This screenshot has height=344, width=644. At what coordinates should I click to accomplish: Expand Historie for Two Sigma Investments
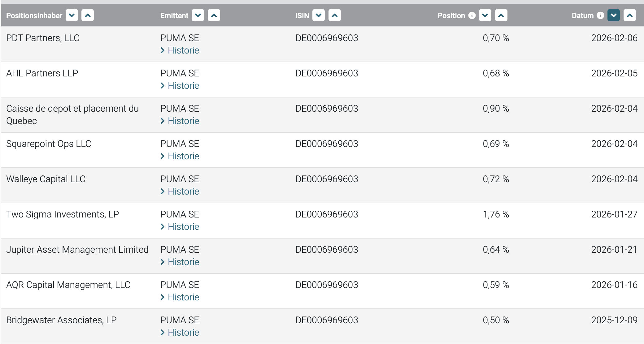(183, 227)
